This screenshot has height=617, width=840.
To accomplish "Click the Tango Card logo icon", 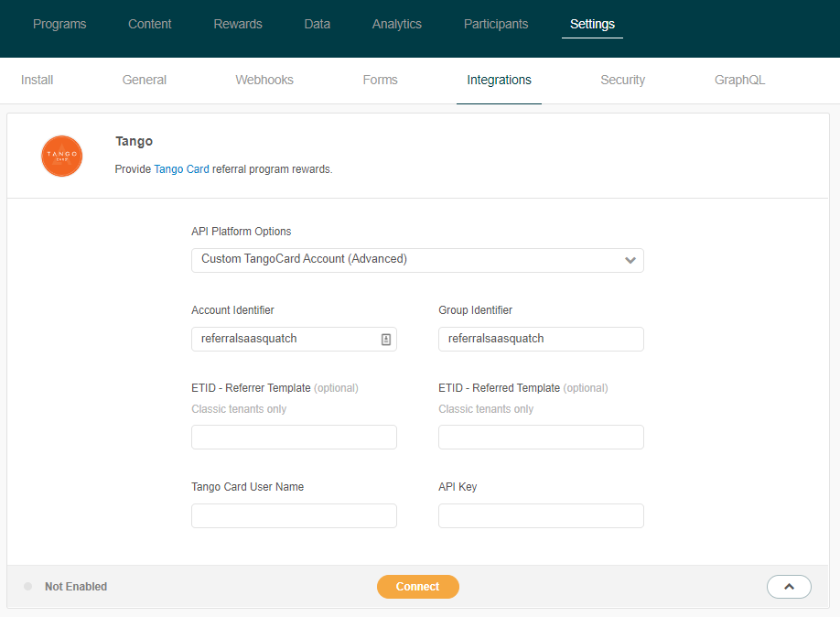I will [62, 156].
